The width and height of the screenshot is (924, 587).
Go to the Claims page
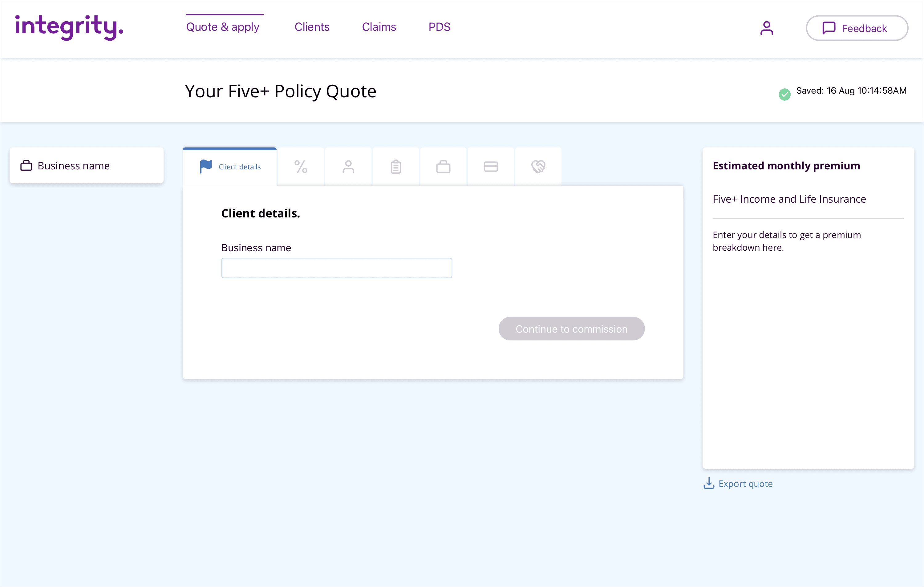click(379, 27)
